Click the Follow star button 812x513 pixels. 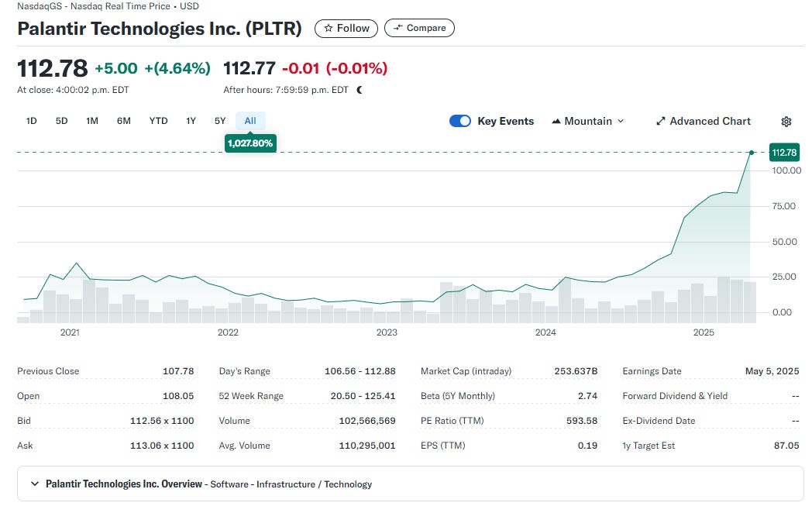click(x=346, y=28)
